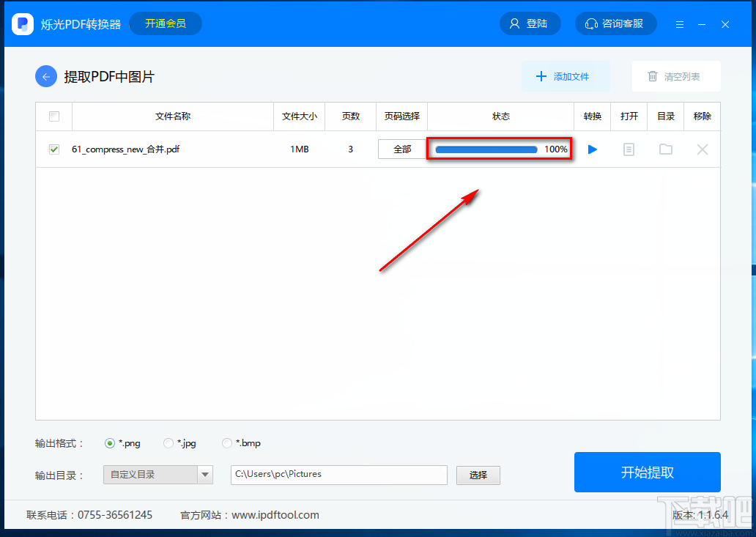Click the blue back arrow icon
756x537 pixels.
click(46, 77)
